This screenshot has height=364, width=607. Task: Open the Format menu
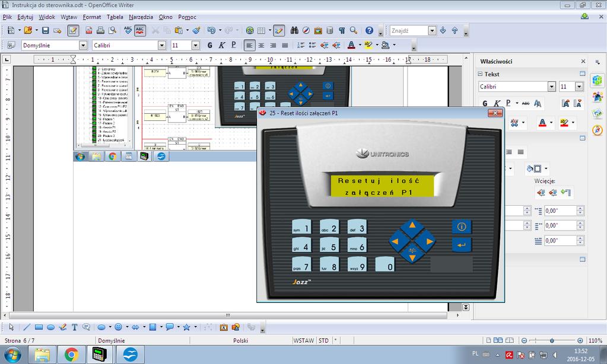pyautogui.click(x=92, y=17)
